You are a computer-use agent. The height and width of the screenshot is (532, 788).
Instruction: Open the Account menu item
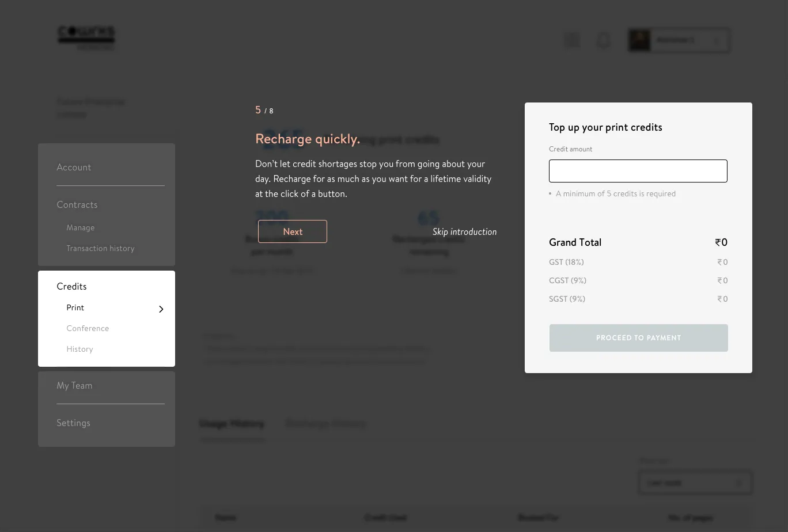[x=74, y=168]
